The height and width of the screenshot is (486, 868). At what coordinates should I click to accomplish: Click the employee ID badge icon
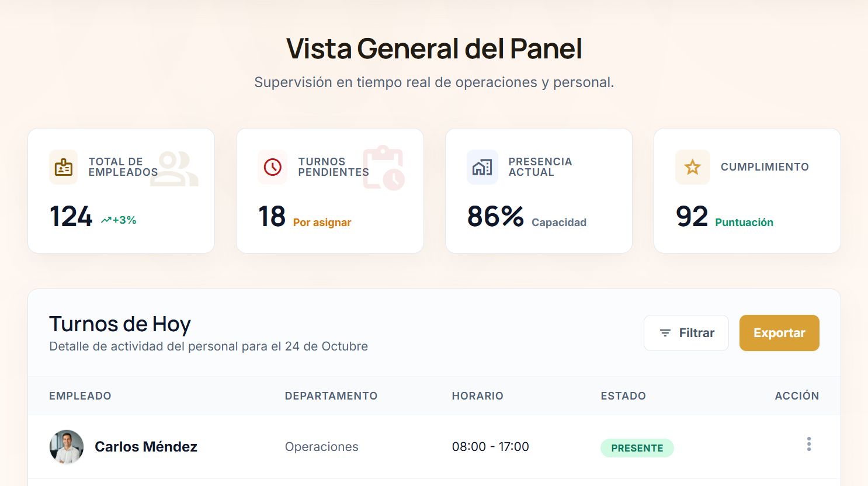click(x=64, y=167)
